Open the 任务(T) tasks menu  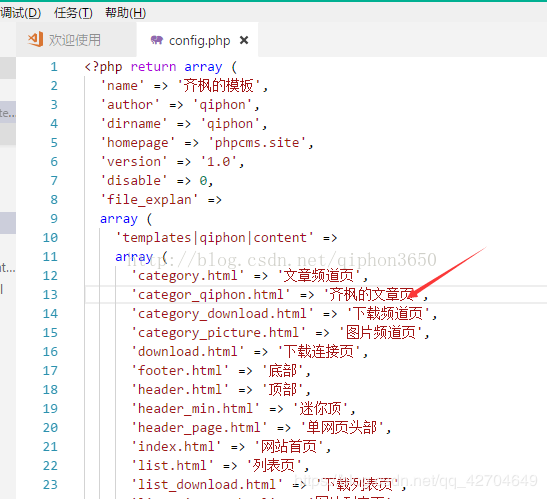(73, 13)
